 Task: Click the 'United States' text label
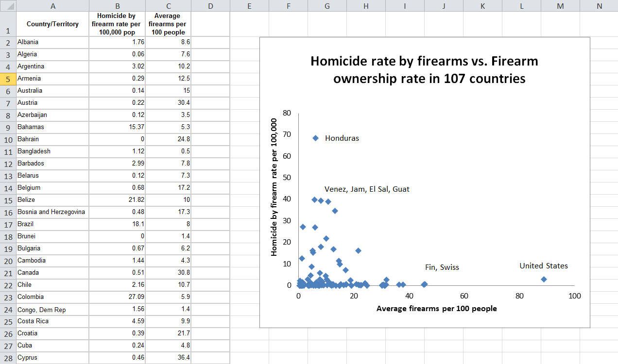(543, 266)
